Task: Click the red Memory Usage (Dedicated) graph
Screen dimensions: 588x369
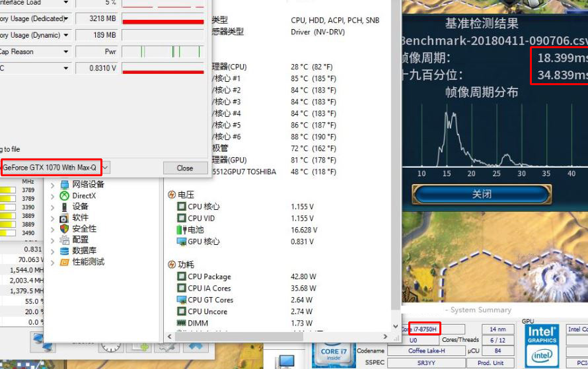Action: (x=163, y=18)
